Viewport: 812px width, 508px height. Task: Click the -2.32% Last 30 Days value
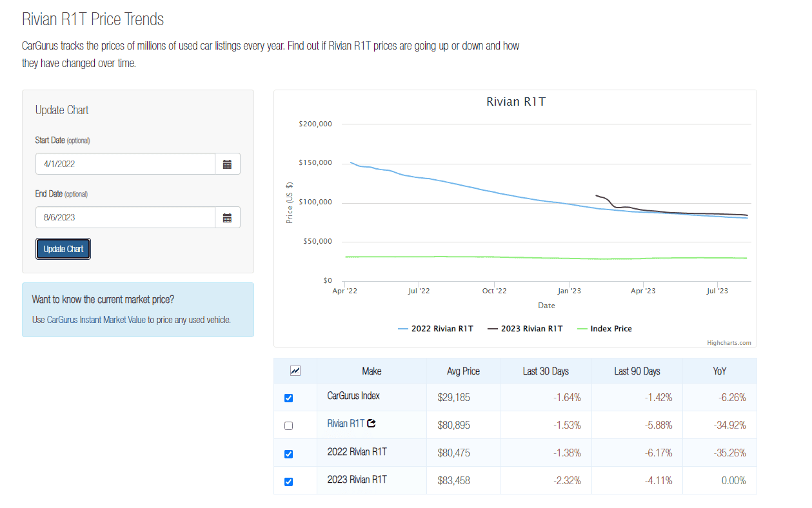(x=568, y=481)
